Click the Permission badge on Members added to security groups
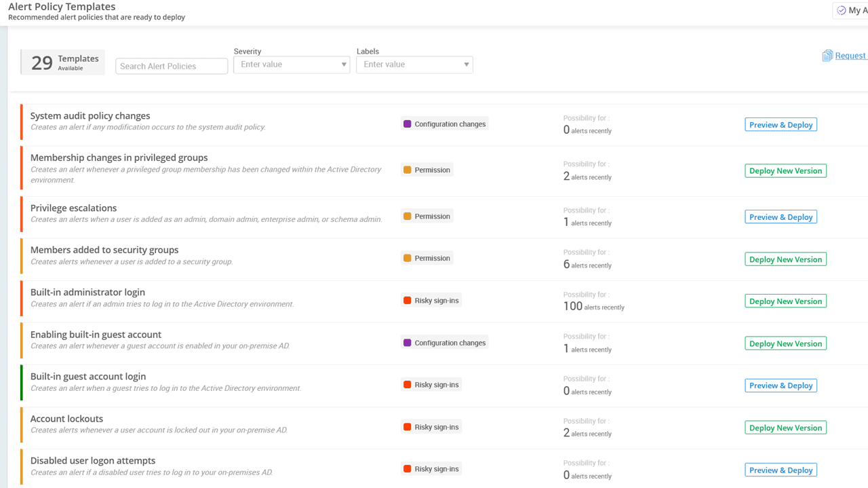This screenshot has height=488, width=868. (x=427, y=258)
